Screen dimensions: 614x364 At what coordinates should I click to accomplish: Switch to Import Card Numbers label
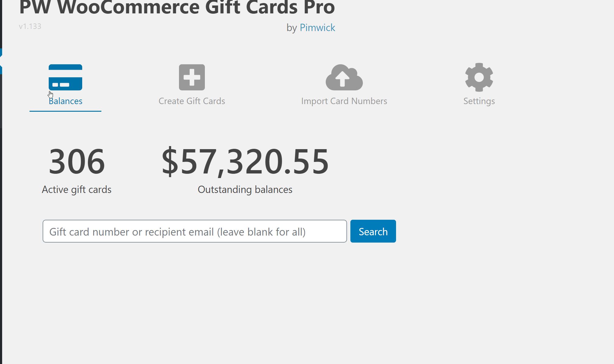click(x=344, y=101)
